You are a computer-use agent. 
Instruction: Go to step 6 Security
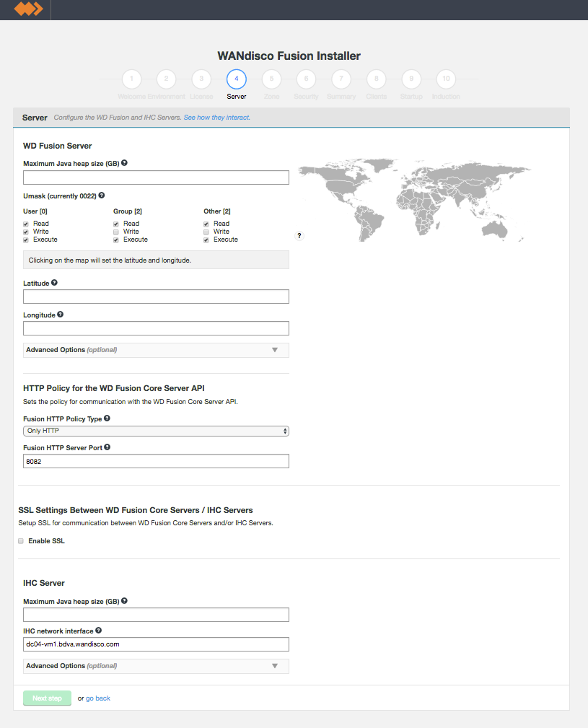(307, 79)
